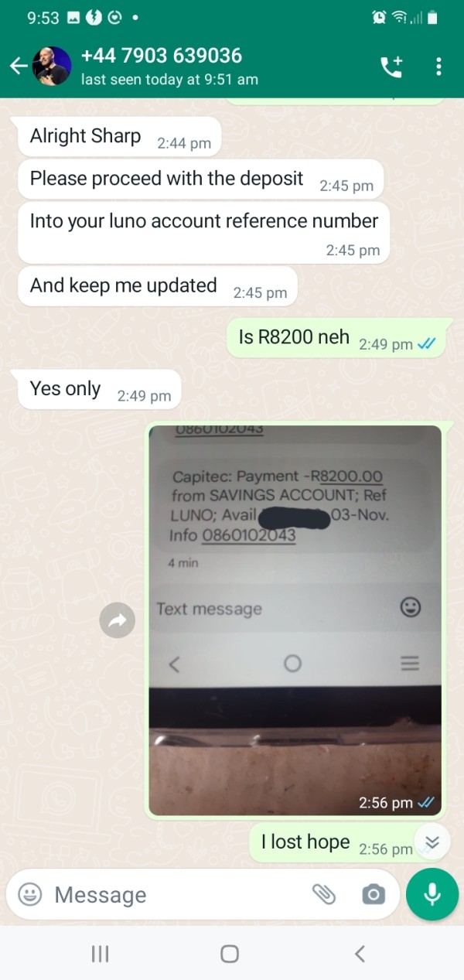Select the 'Is R8200 neh' message
The image size is (464, 980).
click(336, 338)
